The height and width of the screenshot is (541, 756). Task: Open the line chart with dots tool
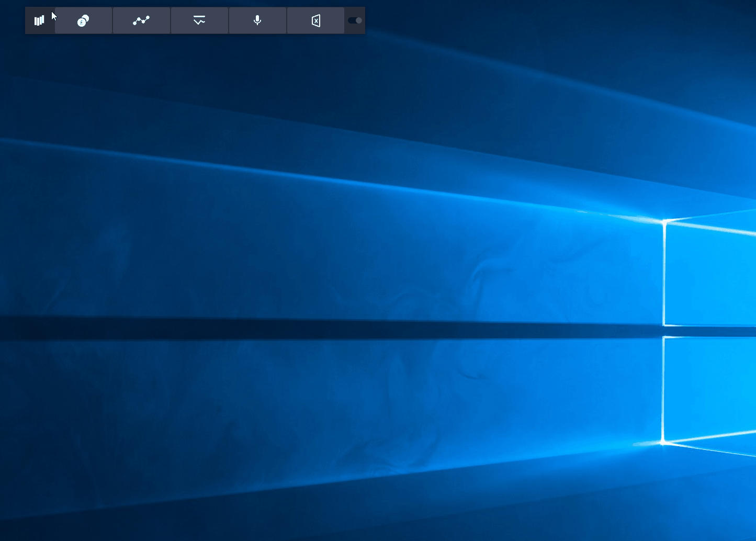tap(141, 21)
